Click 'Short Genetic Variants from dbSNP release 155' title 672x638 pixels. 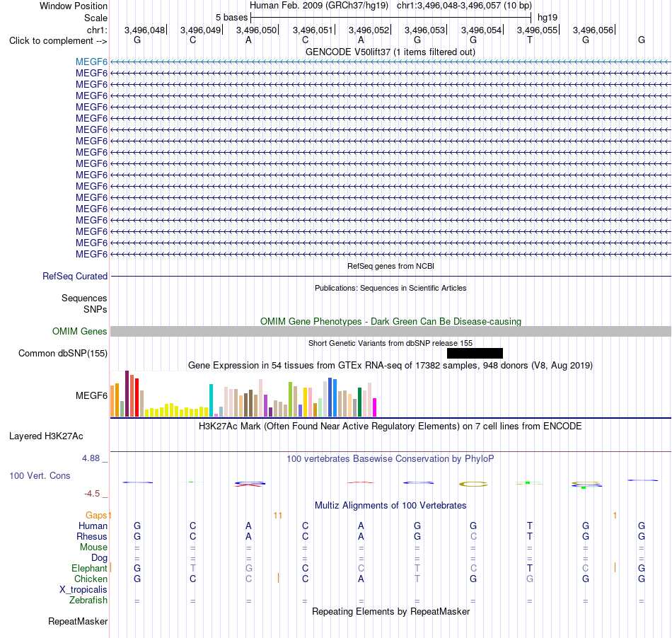pos(390,343)
